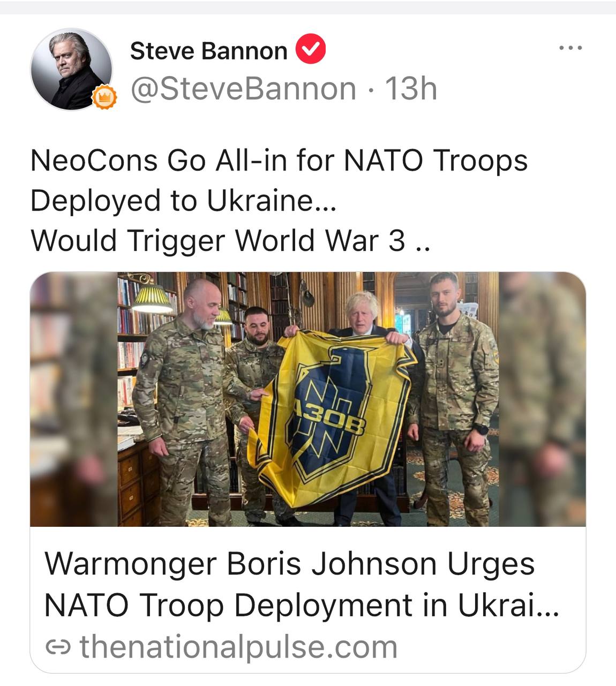616x686 pixels.
Task: Open the @SteveBannon handle link
Action: (243, 88)
